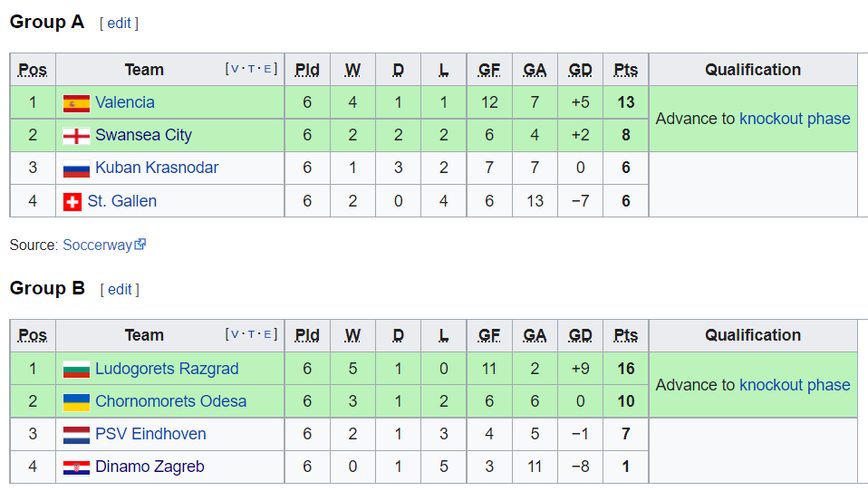This screenshot has width=868, height=491.
Task: Open the Valencia team page
Action: [x=124, y=102]
